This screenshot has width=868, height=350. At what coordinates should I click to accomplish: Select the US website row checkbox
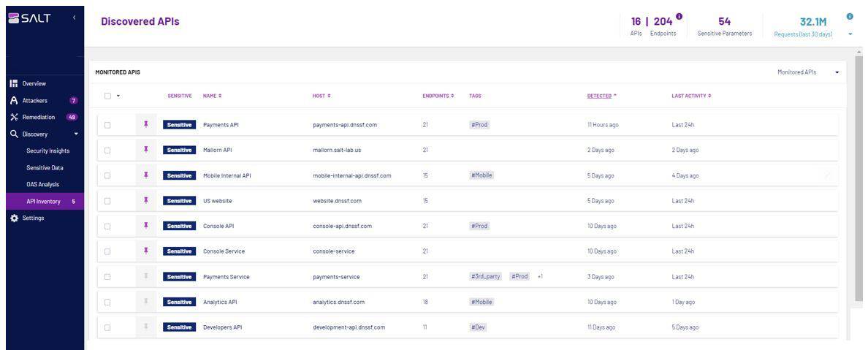(107, 201)
